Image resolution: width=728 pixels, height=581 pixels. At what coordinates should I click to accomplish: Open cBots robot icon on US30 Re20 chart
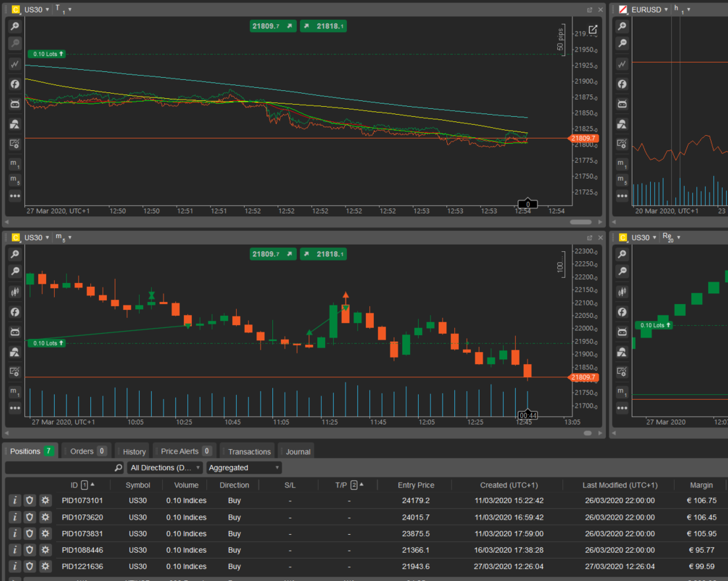[622, 332]
